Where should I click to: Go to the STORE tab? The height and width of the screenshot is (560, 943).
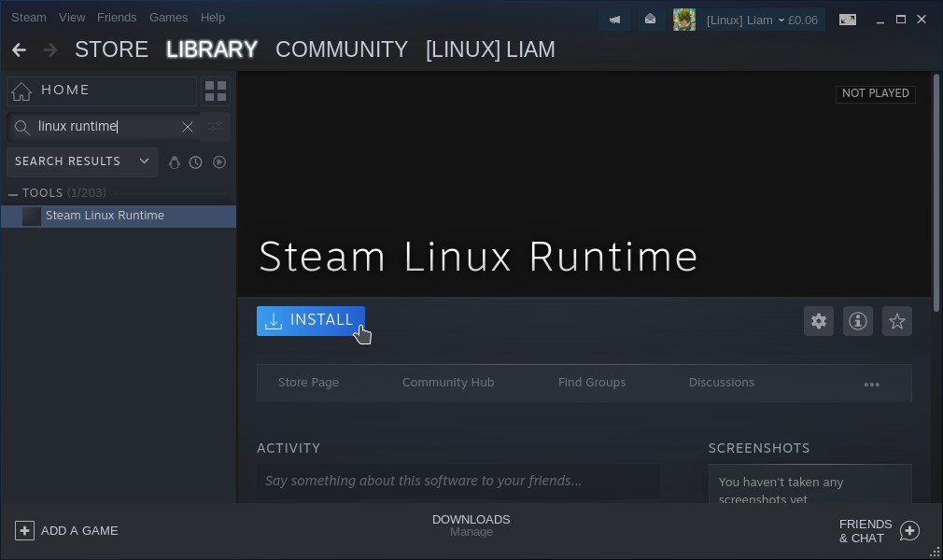tap(111, 49)
